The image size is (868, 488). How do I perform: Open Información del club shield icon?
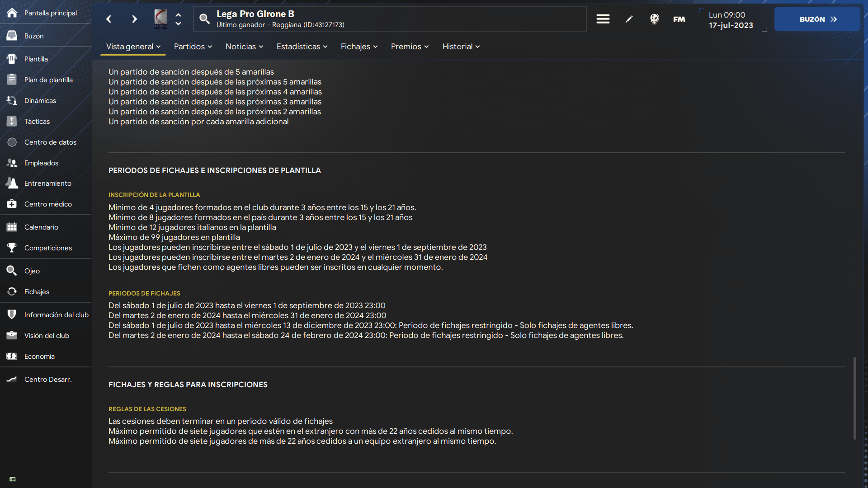pyautogui.click(x=12, y=314)
